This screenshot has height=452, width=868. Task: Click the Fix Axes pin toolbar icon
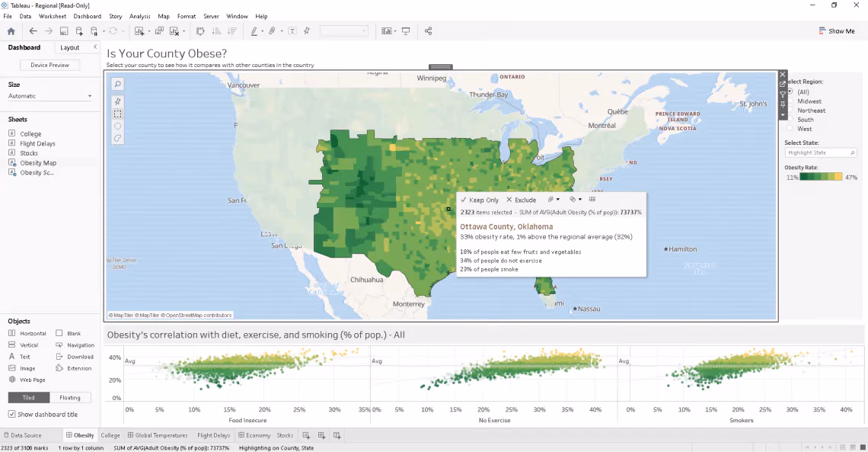pyautogui.click(x=307, y=31)
